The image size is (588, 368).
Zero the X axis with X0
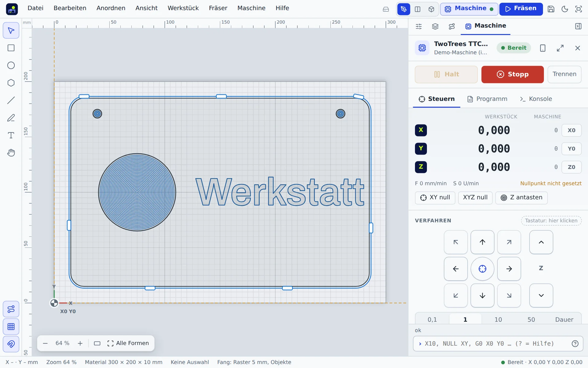click(571, 130)
